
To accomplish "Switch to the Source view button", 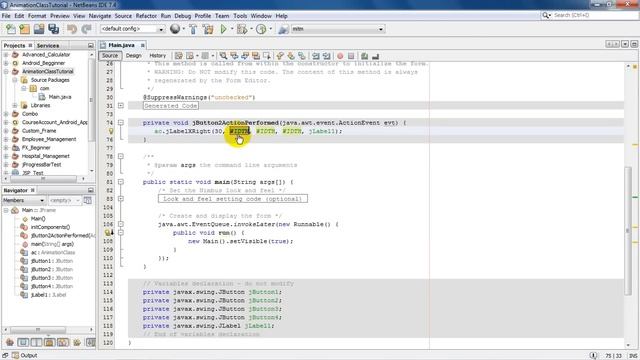I will pos(110,56).
